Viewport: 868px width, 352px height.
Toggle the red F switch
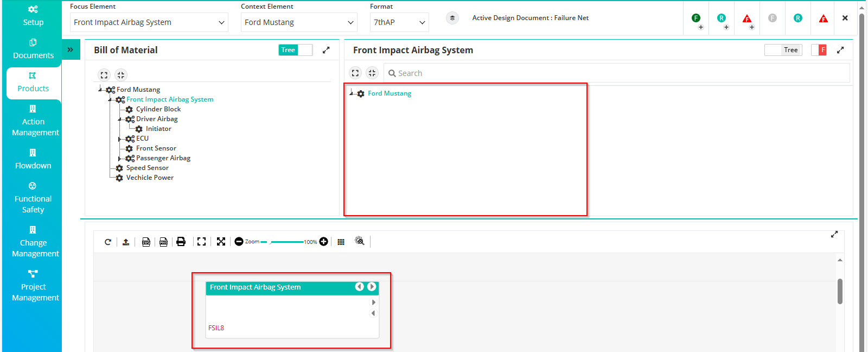pos(819,50)
